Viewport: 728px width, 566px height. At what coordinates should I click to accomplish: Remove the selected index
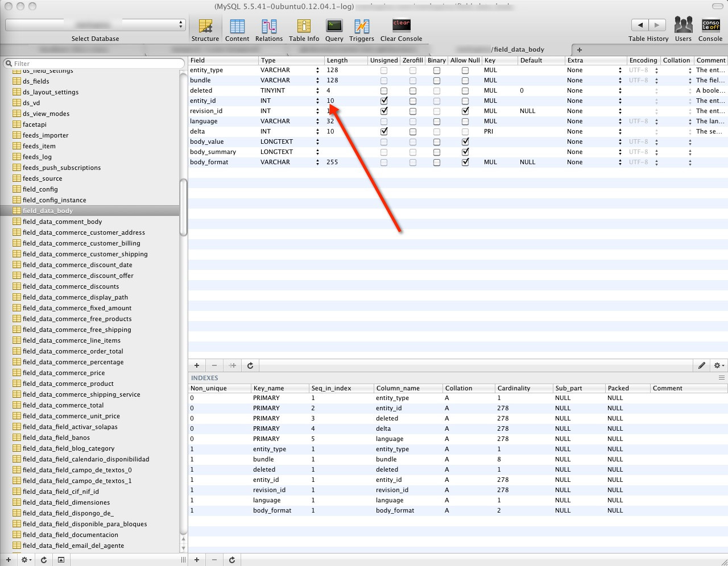pyautogui.click(x=214, y=560)
